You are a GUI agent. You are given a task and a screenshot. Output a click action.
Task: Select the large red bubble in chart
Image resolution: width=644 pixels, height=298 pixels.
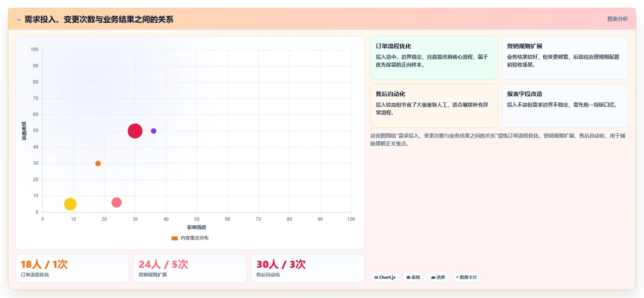tap(135, 131)
